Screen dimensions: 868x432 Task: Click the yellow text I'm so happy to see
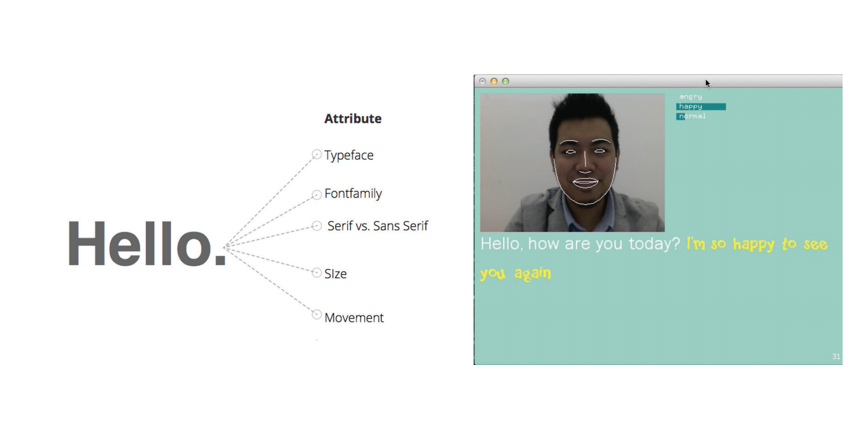757,244
